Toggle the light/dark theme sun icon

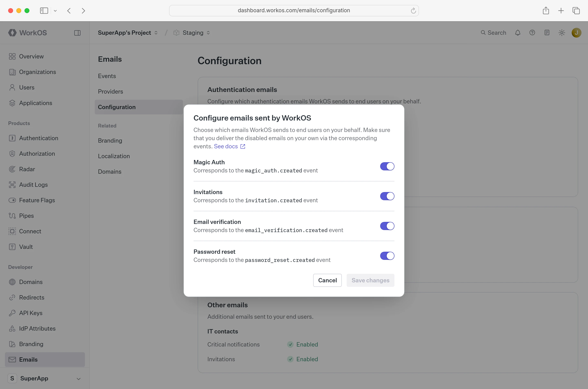(562, 33)
